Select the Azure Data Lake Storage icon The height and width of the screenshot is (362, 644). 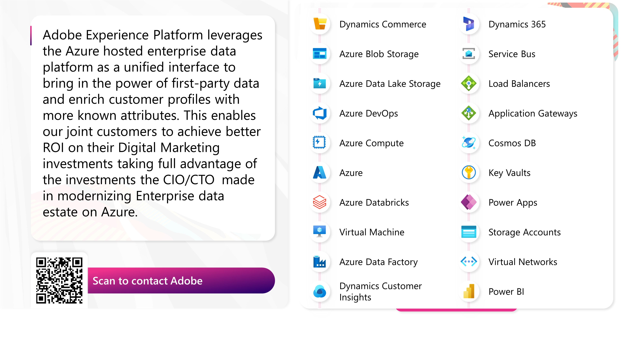tap(320, 84)
